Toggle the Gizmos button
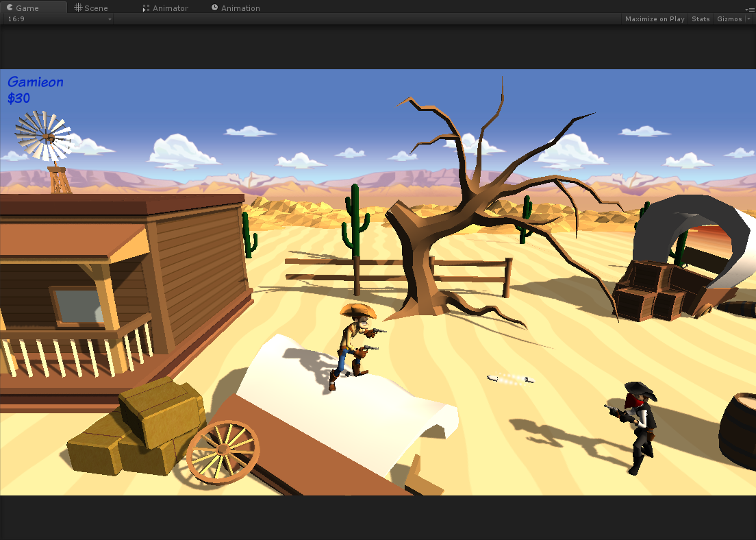756x540 pixels. [x=729, y=19]
